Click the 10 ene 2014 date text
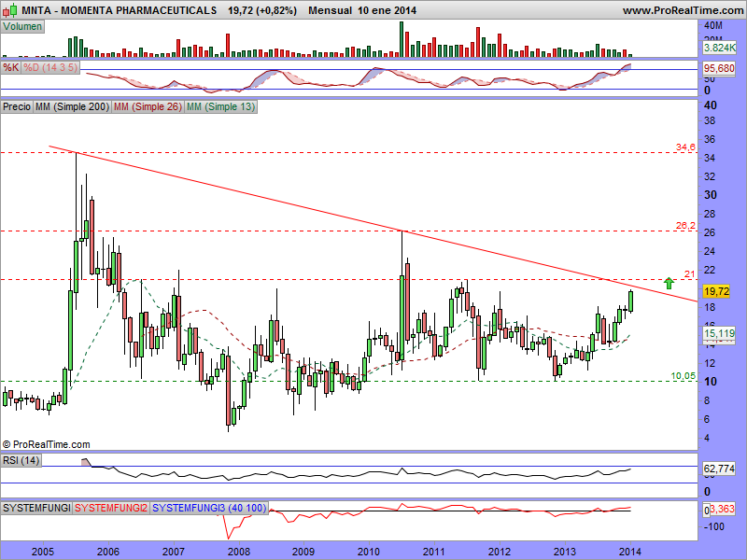The width and height of the screenshot is (747, 560). click(x=387, y=10)
